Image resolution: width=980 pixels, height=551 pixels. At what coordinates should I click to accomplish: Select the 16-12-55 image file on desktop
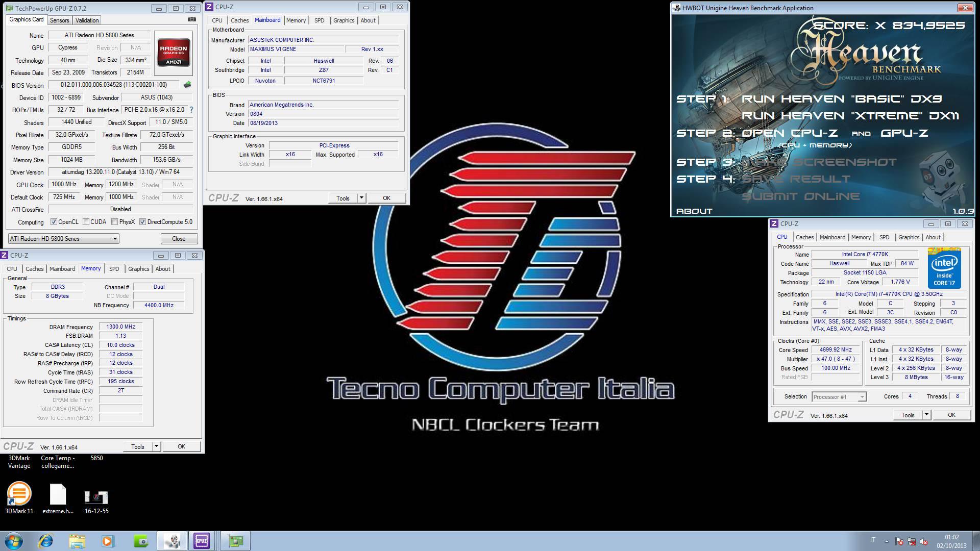(96, 502)
